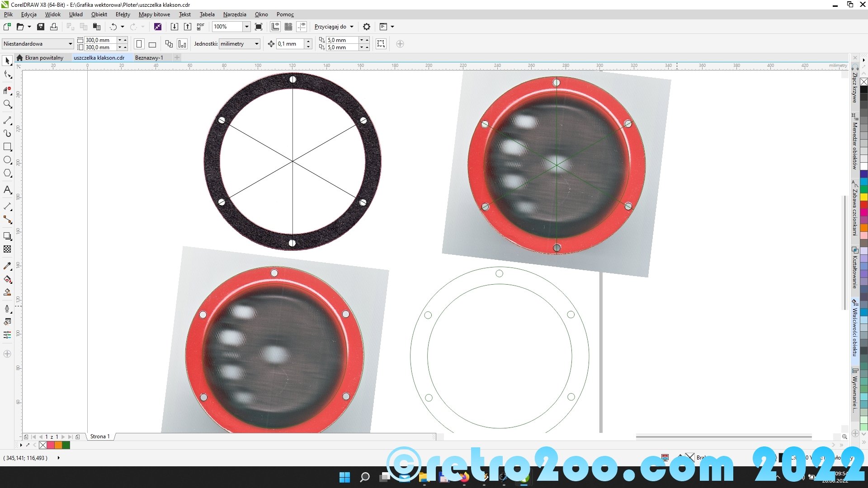
Task: Pick the orange swatch in document palette
Action: [58, 446]
